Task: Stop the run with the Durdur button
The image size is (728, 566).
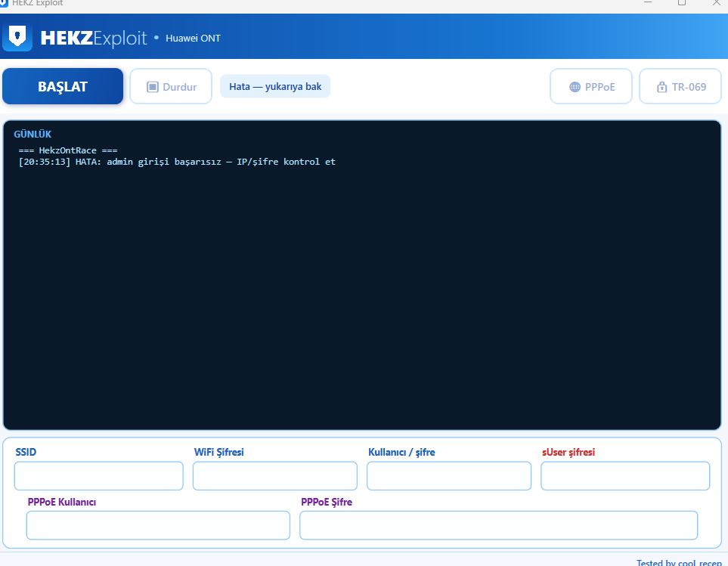Action: coord(171,86)
